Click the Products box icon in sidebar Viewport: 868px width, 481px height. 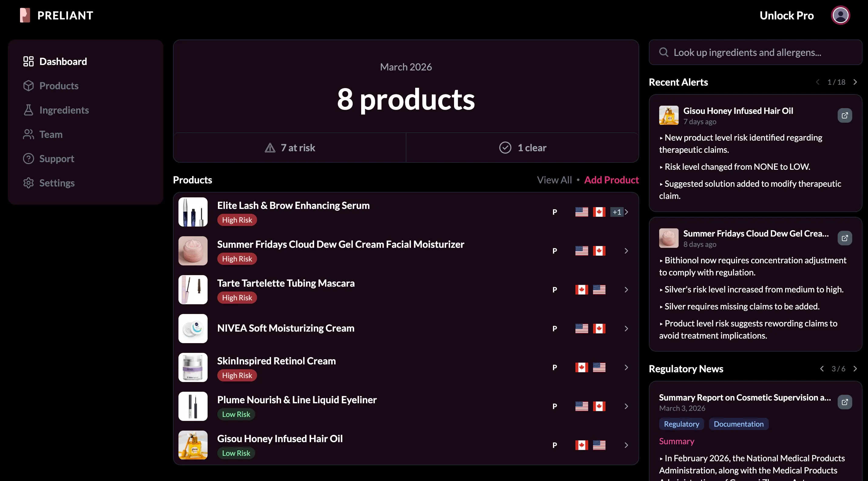(x=29, y=86)
